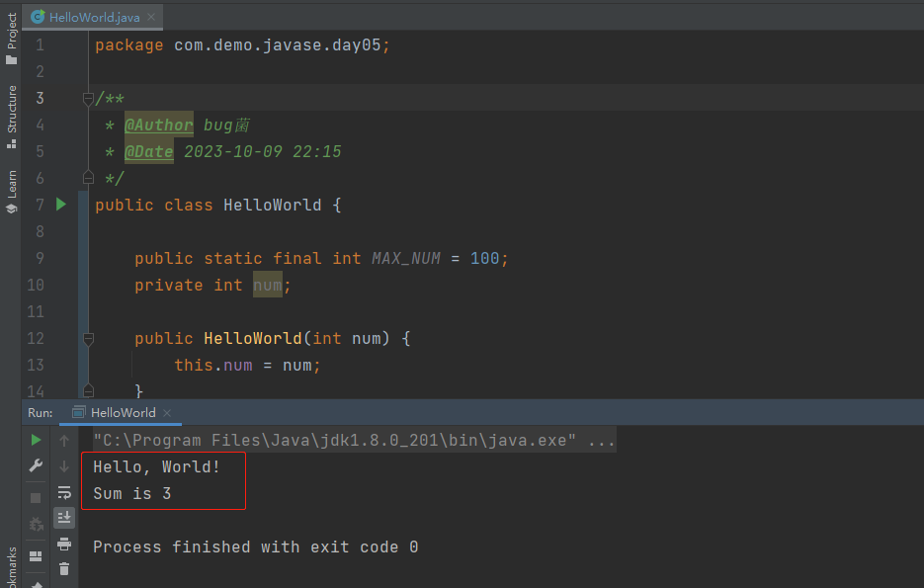This screenshot has width=924, height=588.
Task: Open the run configuration settings wrench icon
Action: pos(36,463)
